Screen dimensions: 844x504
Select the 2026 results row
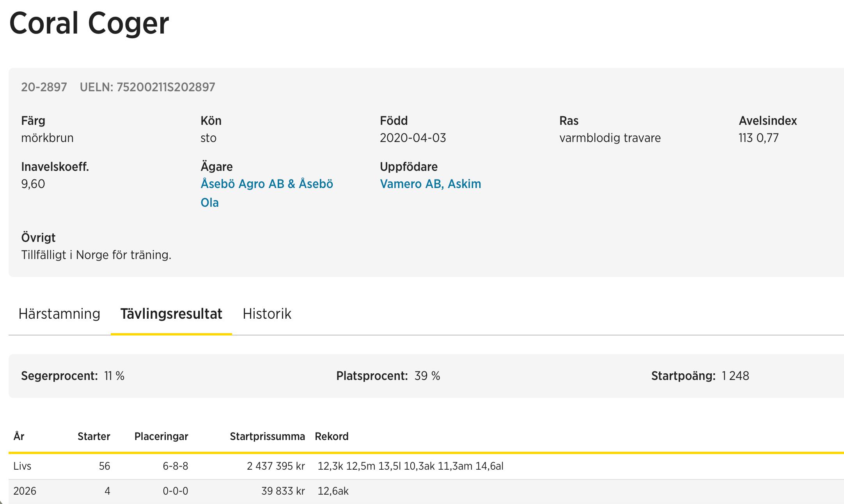(x=25, y=491)
